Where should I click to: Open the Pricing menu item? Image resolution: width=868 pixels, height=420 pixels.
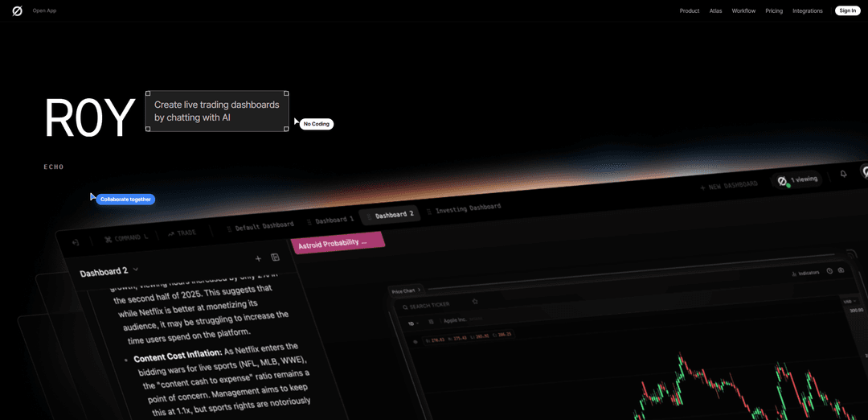(x=774, y=10)
